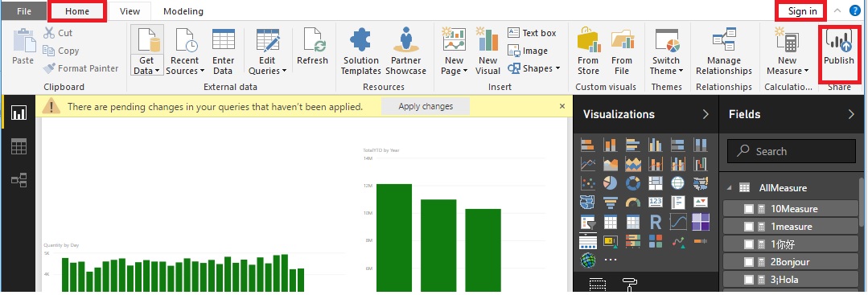Image resolution: width=868 pixels, height=295 pixels.
Task: Collapse the ribbon with the caret
Action: point(837,10)
